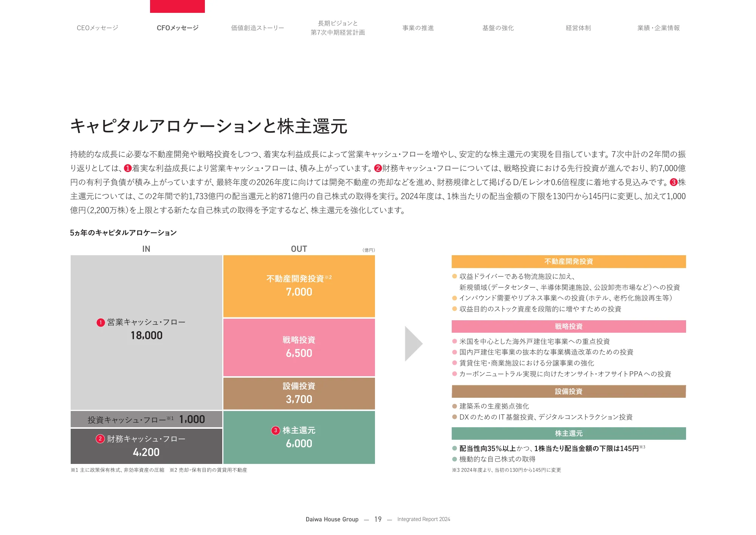
Task: Click orange bullet beside 収益ドライバーである物流施設
Action: pyautogui.click(x=455, y=276)
